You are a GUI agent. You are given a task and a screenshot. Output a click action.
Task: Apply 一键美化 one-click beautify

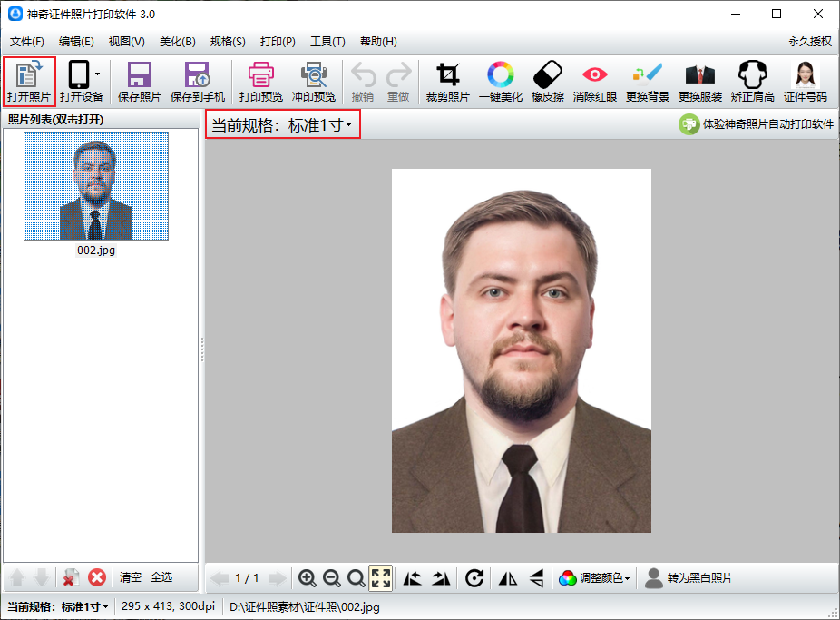pyautogui.click(x=501, y=82)
